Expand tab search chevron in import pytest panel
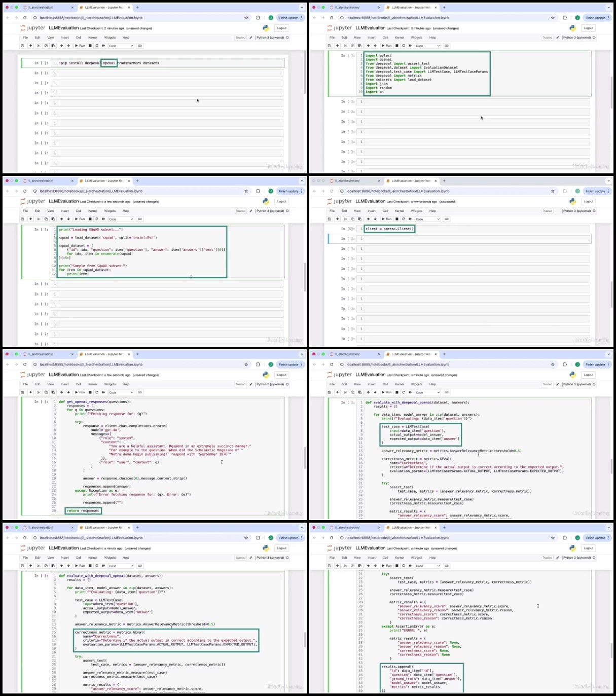 coord(608,8)
